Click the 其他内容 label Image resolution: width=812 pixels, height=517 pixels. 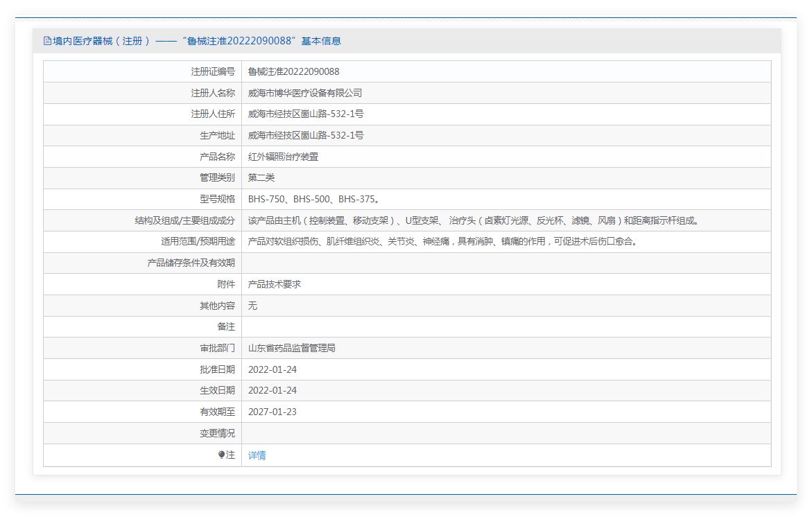pos(218,306)
